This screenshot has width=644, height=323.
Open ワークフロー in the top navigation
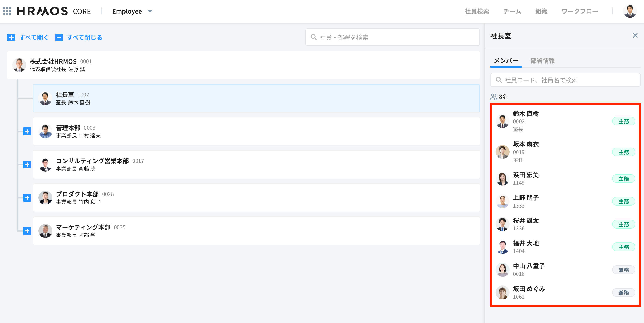580,11
